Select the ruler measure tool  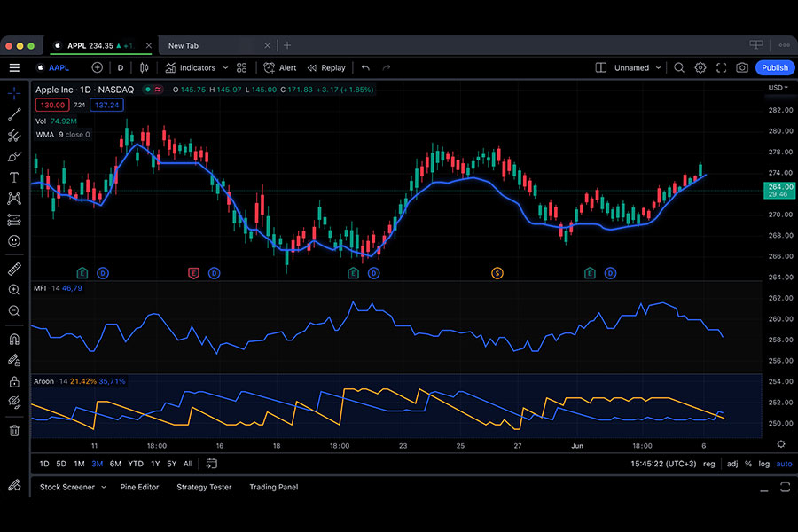14,269
